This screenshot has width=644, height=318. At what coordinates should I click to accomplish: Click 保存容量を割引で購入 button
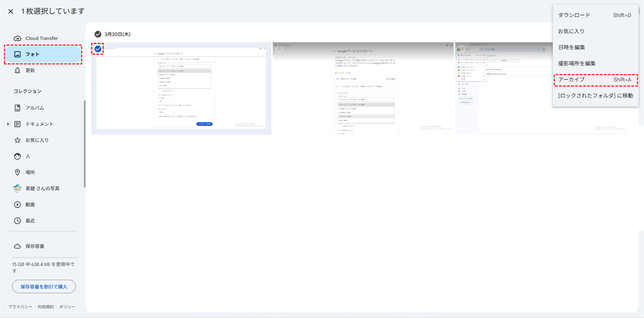tap(44, 286)
